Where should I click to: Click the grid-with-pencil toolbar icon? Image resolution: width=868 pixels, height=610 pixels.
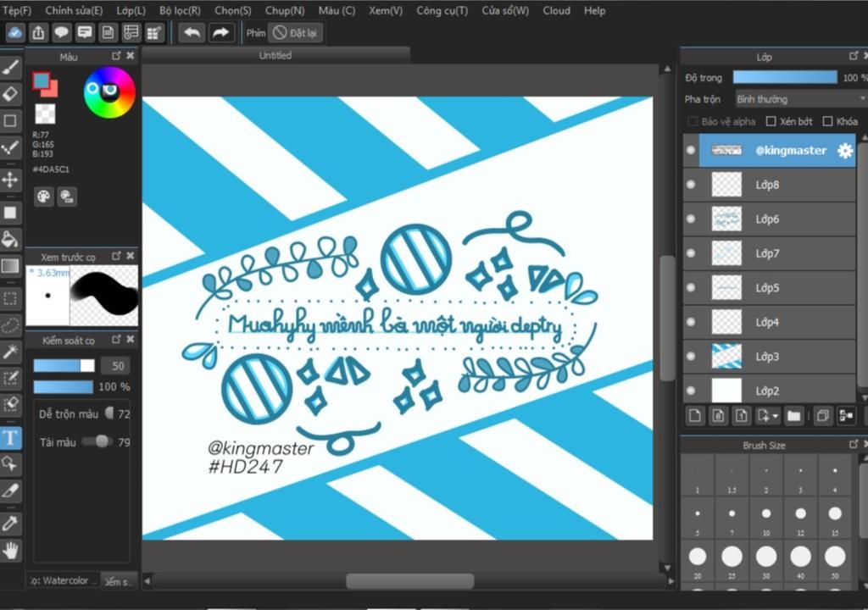[x=154, y=33]
